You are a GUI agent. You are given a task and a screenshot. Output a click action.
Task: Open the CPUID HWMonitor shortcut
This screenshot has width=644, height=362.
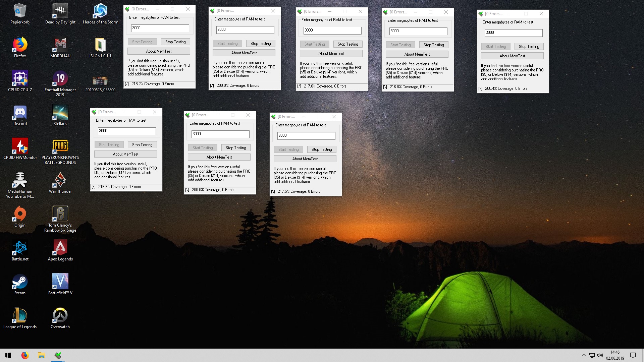20,146
